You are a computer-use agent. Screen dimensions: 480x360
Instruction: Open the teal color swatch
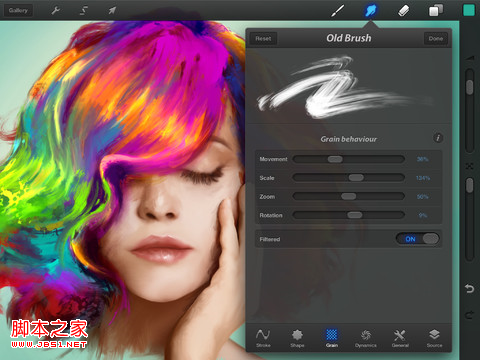(469, 10)
